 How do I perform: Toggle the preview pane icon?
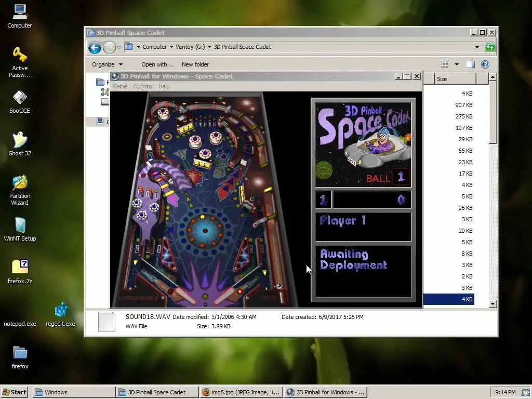click(x=470, y=64)
